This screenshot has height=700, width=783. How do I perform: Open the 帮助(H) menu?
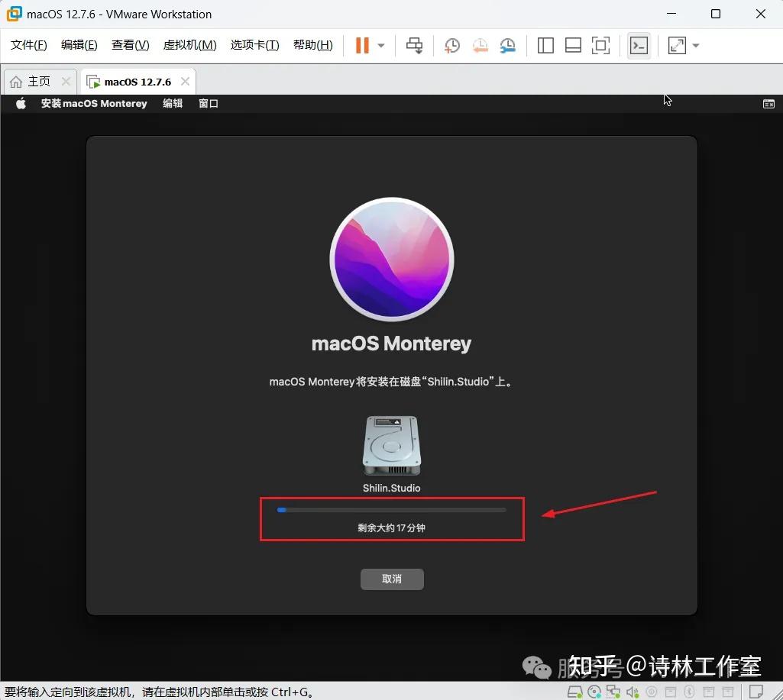pos(312,45)
